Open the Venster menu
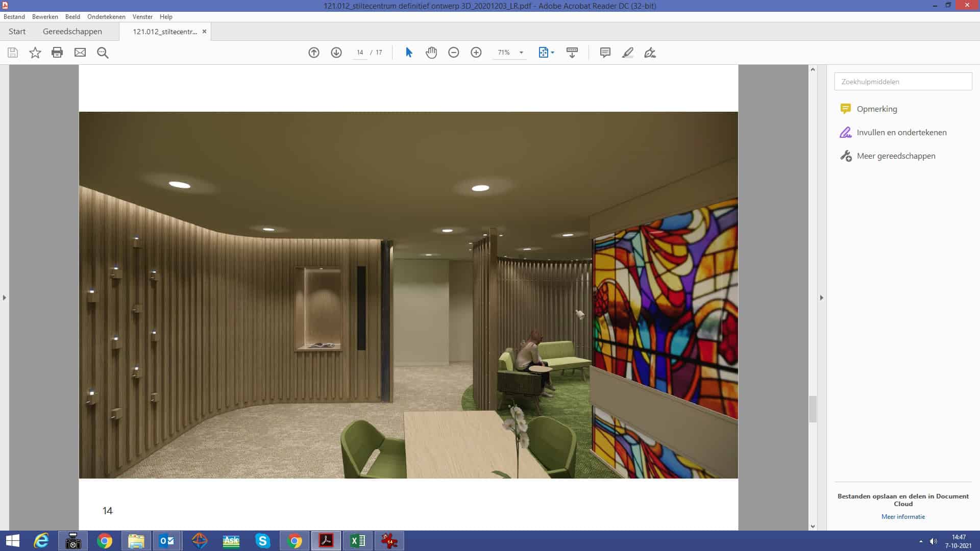The image size is (980, 551). click(142, 17)
